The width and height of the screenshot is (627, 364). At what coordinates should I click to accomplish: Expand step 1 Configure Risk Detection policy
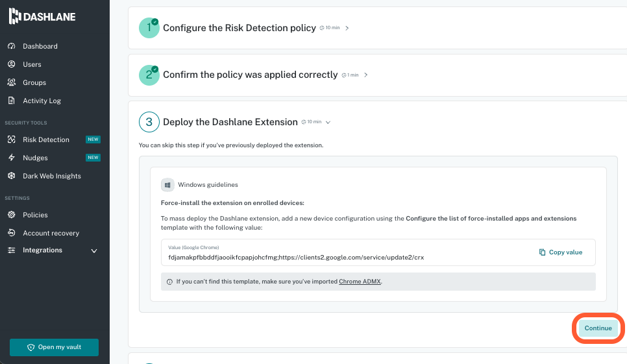[347, 28]
